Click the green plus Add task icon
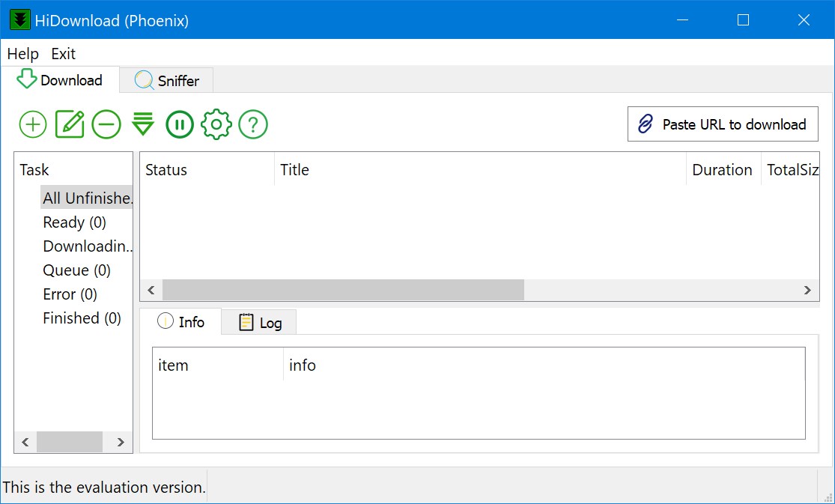This screenshot has height=504, width=835. pos(33,124)
